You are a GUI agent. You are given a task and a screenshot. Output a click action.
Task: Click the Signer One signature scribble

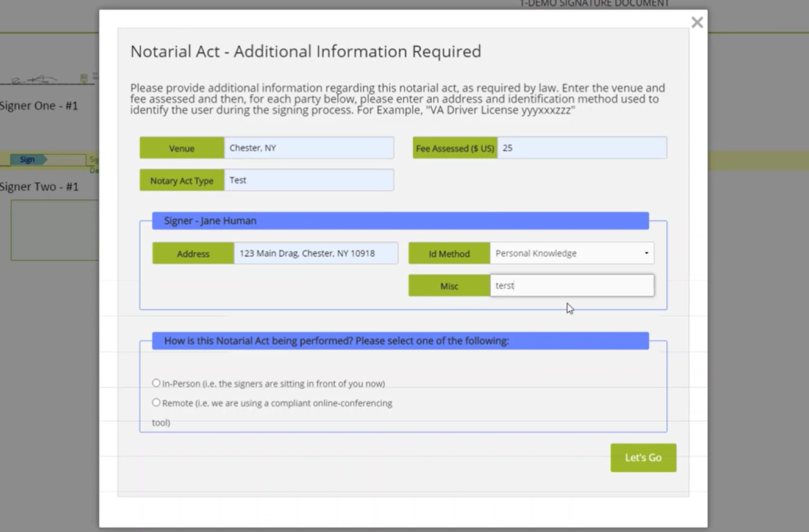point(37,80)
